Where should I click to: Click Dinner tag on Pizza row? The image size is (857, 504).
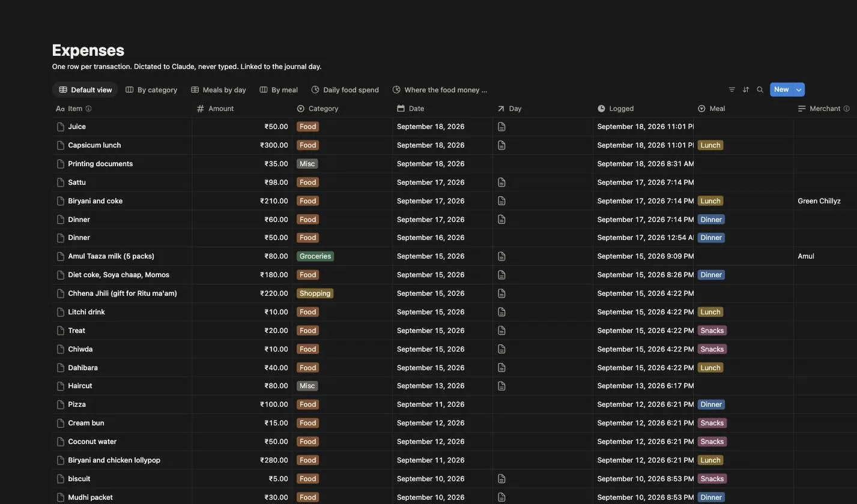coord(711,404)
